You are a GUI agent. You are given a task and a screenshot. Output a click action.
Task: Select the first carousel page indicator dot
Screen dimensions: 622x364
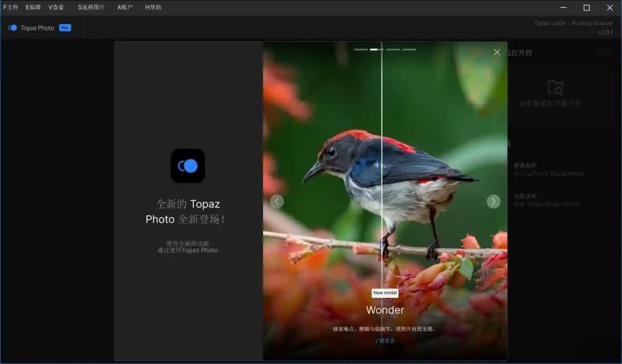[x=361, y=49]
